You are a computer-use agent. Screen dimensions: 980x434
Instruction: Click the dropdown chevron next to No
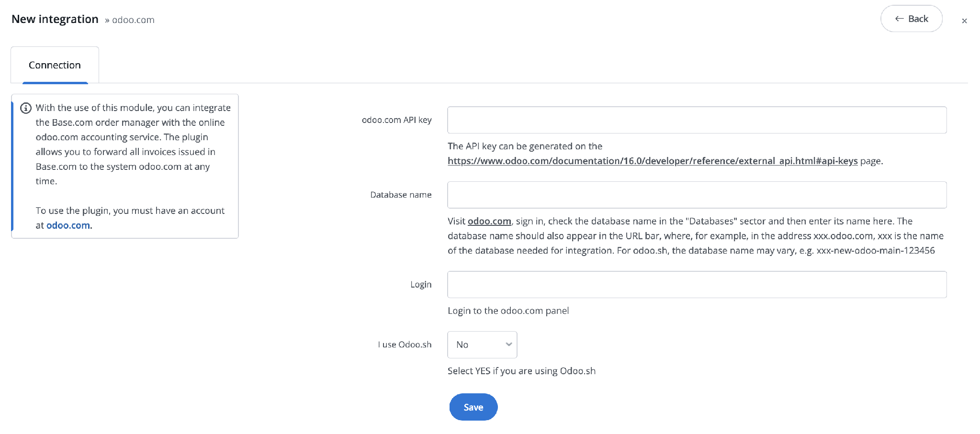(x=509, y=345)
